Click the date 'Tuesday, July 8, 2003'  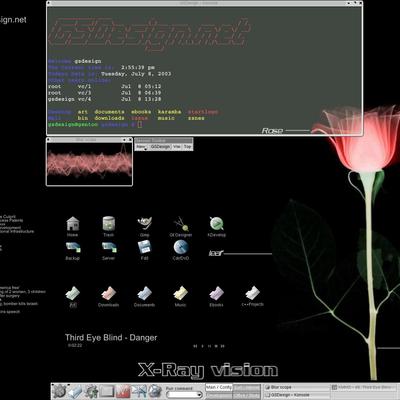(136, 74)
